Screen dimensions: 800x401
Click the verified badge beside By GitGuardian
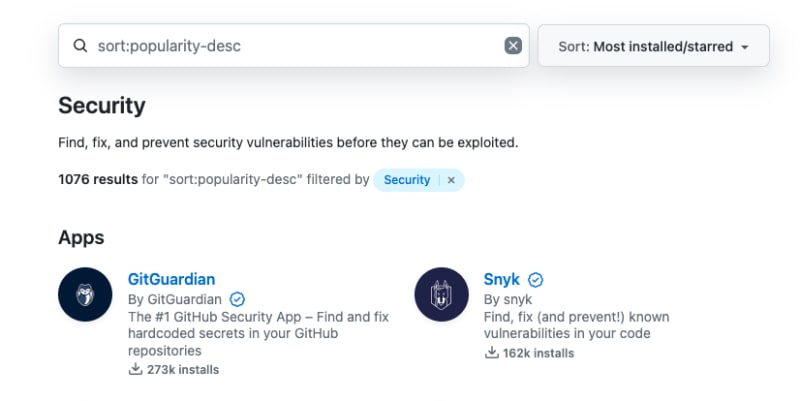point(237,299)
